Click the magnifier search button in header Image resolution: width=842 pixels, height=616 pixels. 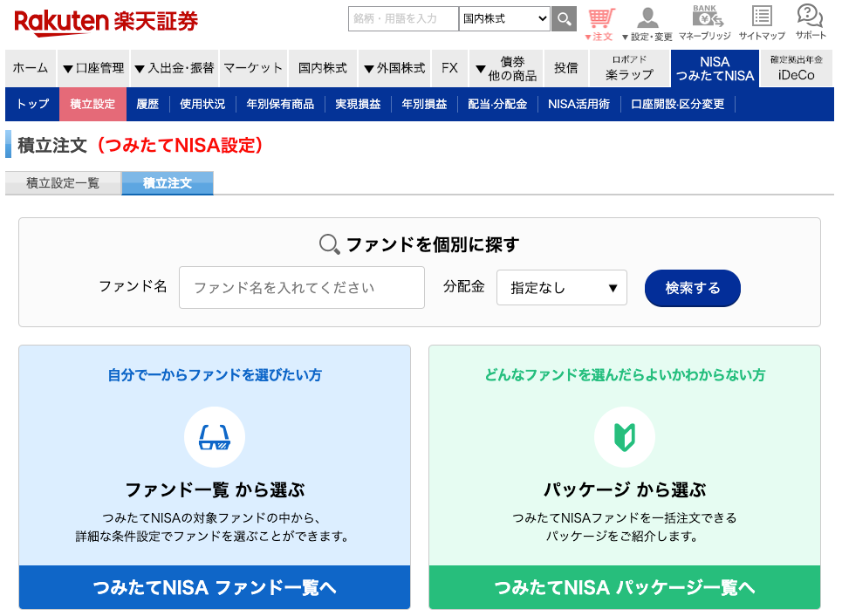[564, 19]
